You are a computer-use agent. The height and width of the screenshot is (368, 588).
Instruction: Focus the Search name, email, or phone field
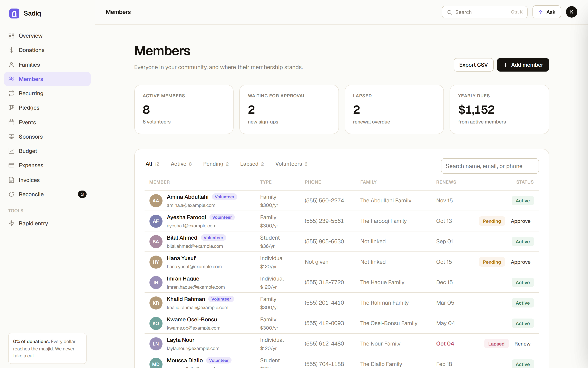click(x=490, y=166)
